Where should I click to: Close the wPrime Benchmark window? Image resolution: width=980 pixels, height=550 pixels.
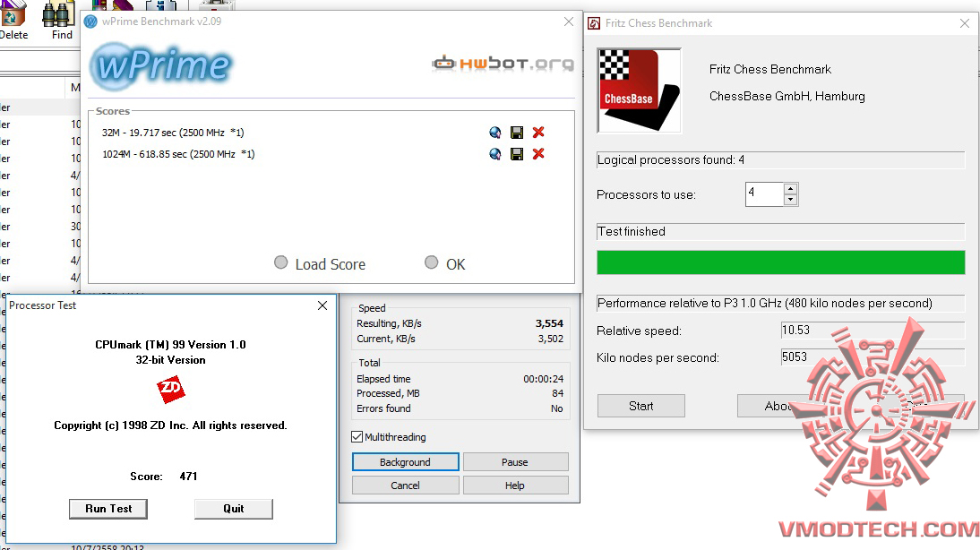tap(569, 21)
